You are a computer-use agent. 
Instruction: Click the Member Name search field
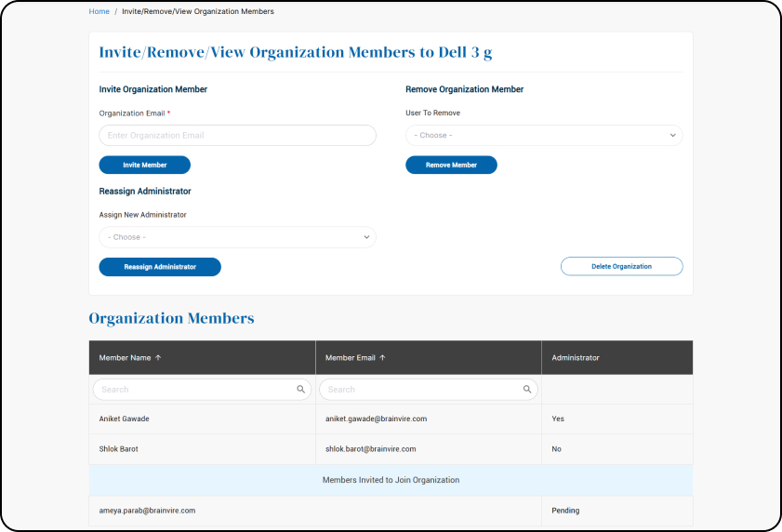pyautogui.click(x=202, y=390)
